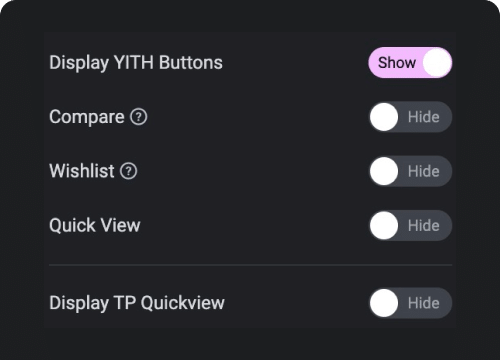Click Hide text on the Compare switch
The height and width of the screenshot is (360, 500).
[424, 117]
